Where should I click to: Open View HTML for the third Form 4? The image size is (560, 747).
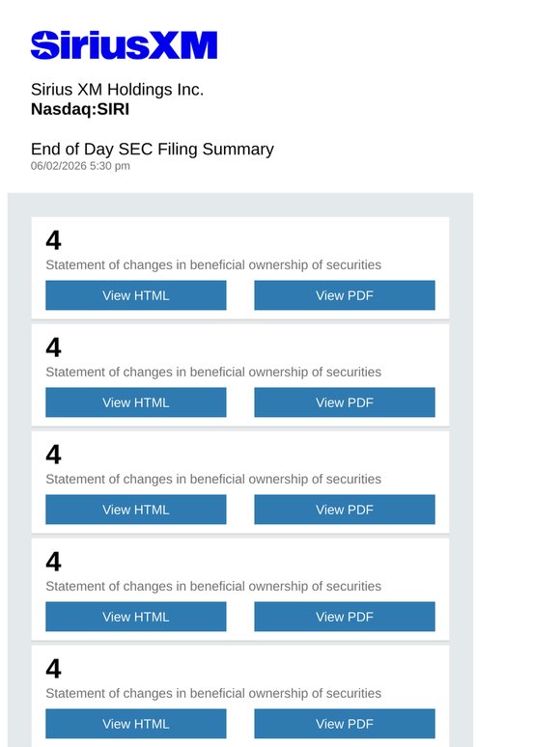coord(136,510)
